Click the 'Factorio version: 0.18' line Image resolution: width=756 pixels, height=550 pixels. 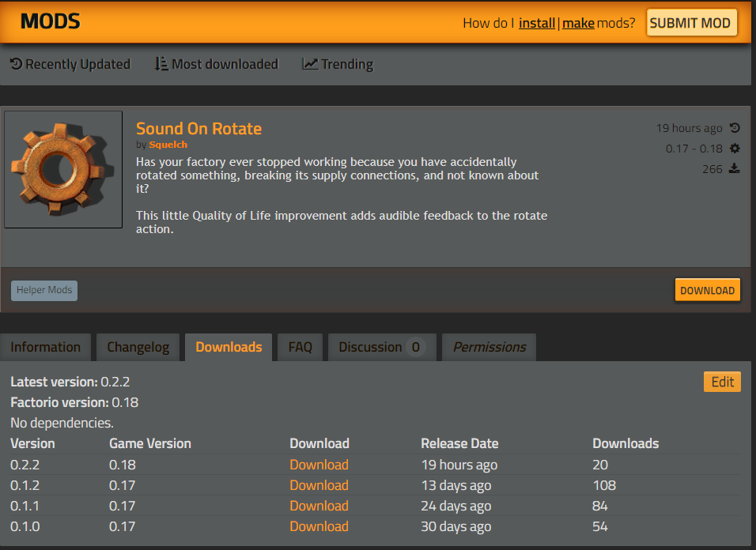[74, 402]
